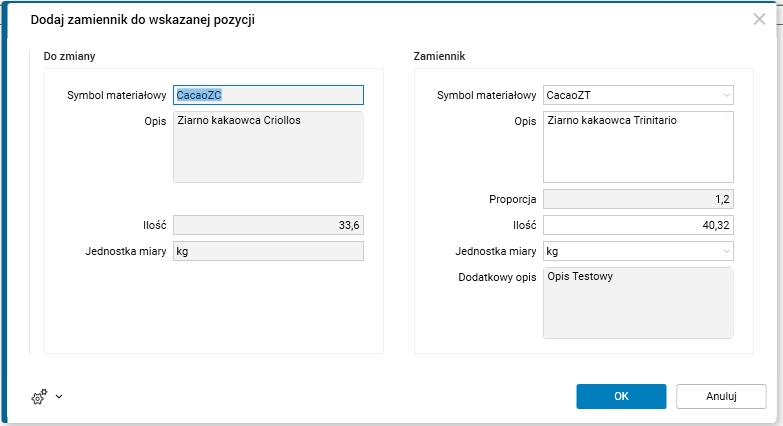The image size is (783, 426).
Task: Click the Proporcja label
Action: [511, 200]
